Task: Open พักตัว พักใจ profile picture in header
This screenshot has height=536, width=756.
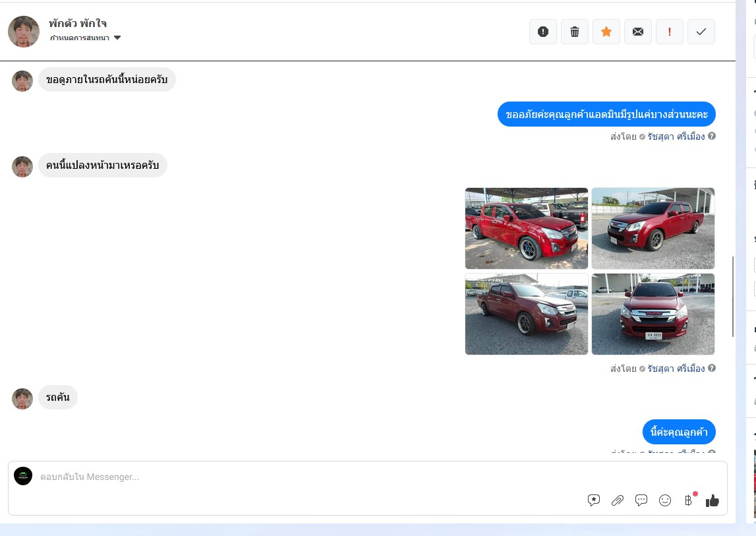Action: click(x=24, y=32)
